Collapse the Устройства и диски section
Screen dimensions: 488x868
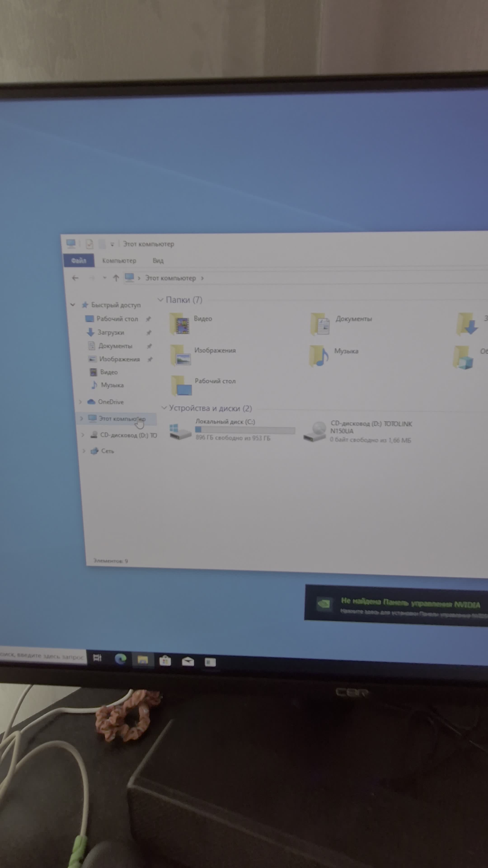(x=164, y=408)
